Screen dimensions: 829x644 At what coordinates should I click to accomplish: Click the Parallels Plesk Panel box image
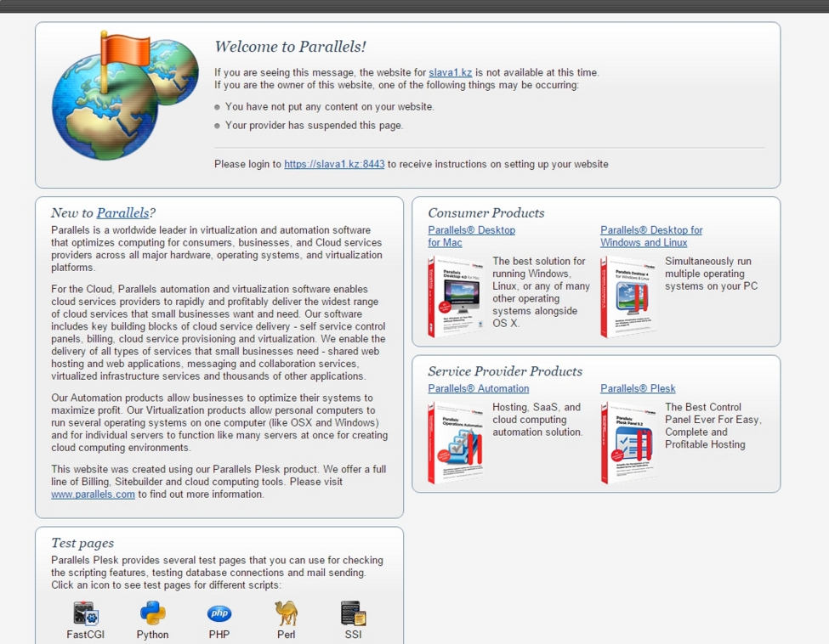pyautogui.click(x=628, y=443)
